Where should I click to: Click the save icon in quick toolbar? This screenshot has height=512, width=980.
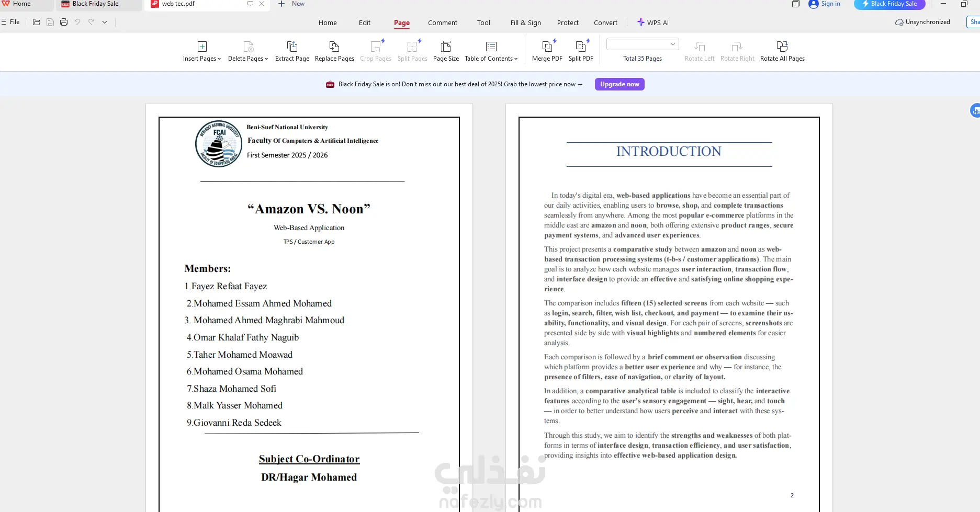click(x=50, y=22)
